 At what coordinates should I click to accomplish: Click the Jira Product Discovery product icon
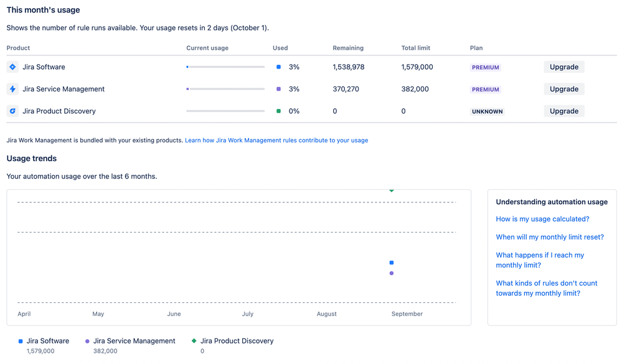pyautogui.click(x=12, y=111)
